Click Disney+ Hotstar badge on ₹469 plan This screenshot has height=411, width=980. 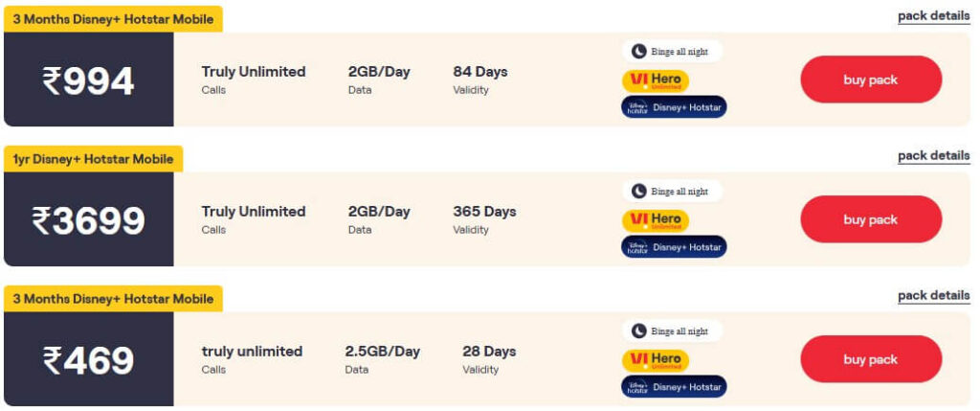pos(674,387)
